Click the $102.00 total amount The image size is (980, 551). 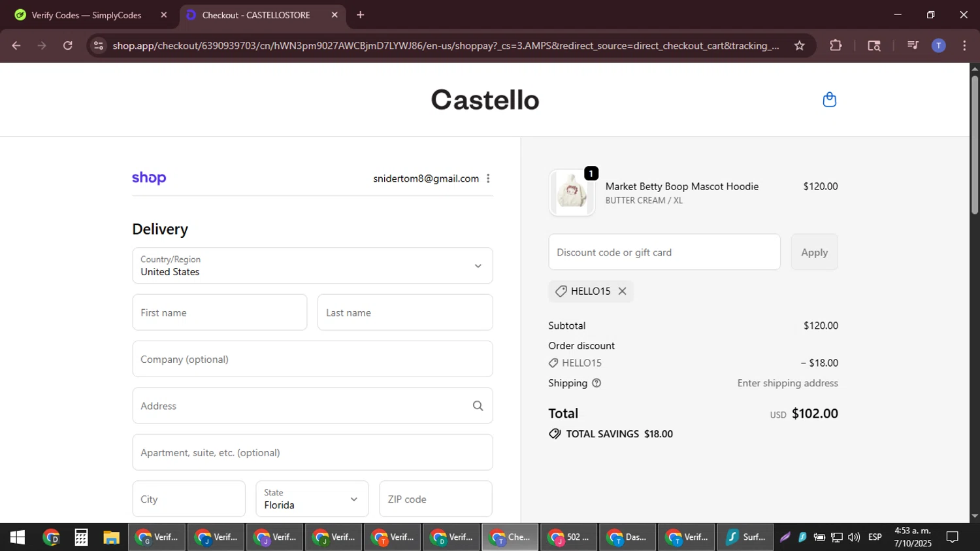(815, 414)
